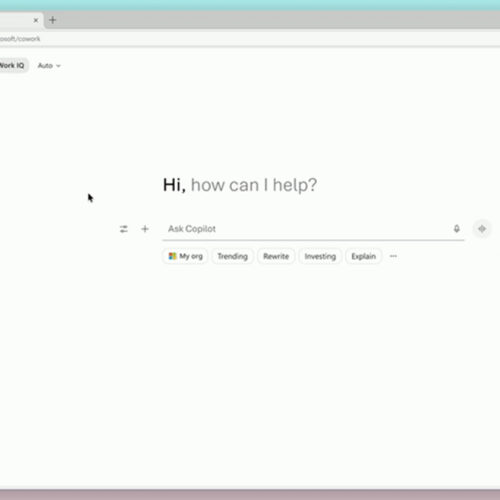The image size is (500, 500).
Task: Show more suggestions via the ellipsis
Action: 393,256
